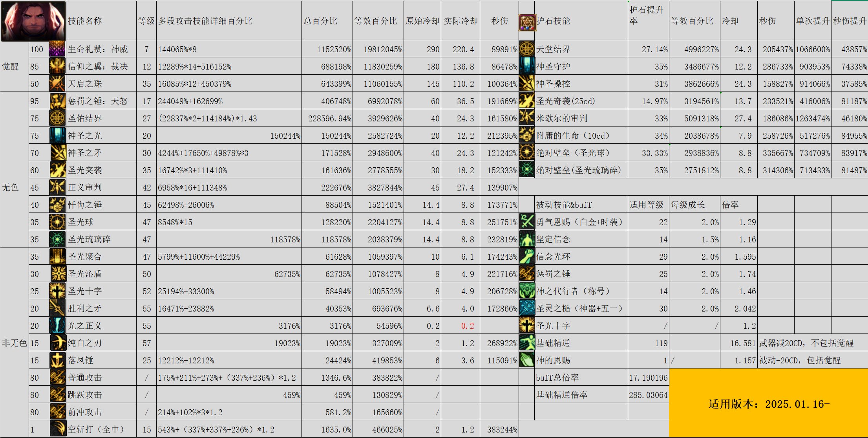Click the 胜利之矛 skill icon
868x438 pixels.
point(57,308)
